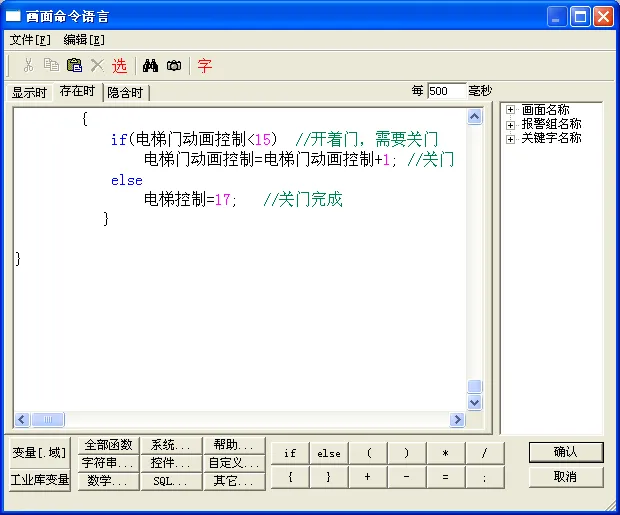
Task: Click the horizontal scrollbar thumb
Action: pos(47,419)
